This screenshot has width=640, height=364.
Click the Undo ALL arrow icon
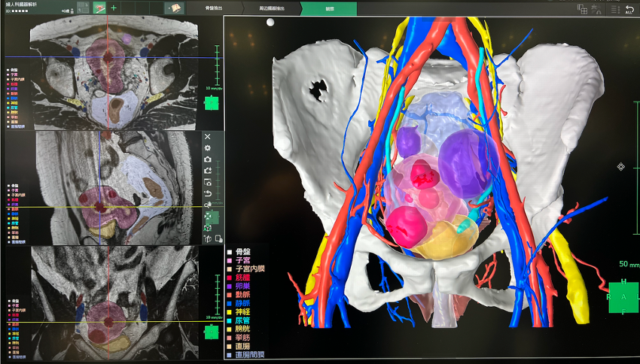click(629, 9)
